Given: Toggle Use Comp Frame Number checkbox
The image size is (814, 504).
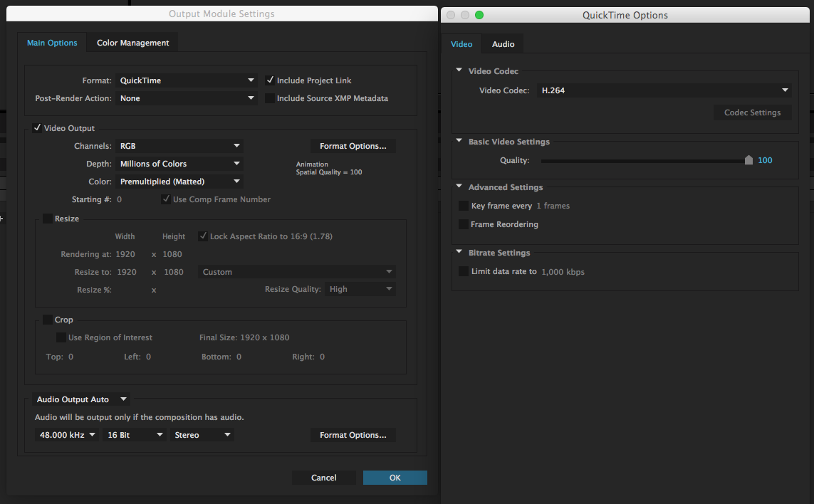Looking at the screenshot, I should tap(166, 199).
